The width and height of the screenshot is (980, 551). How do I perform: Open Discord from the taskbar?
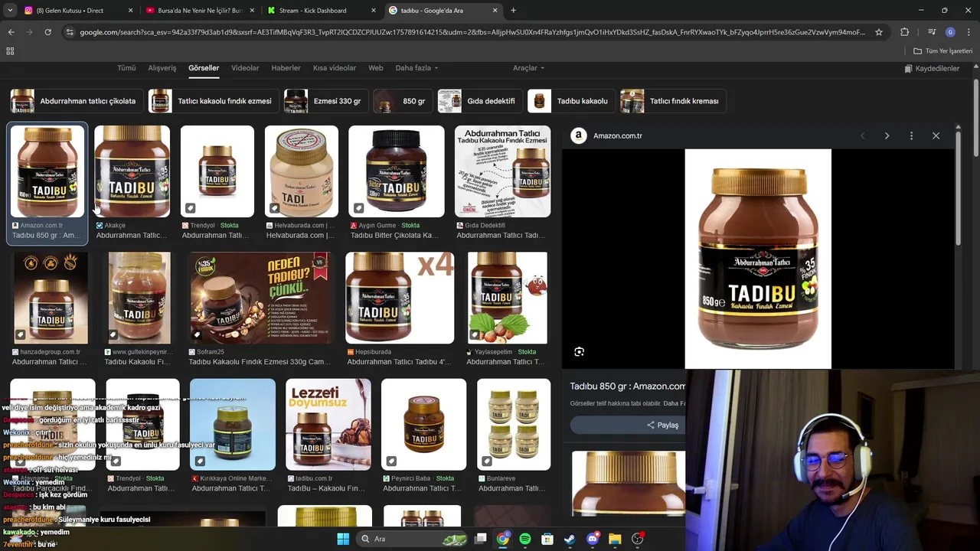[592, 539]
